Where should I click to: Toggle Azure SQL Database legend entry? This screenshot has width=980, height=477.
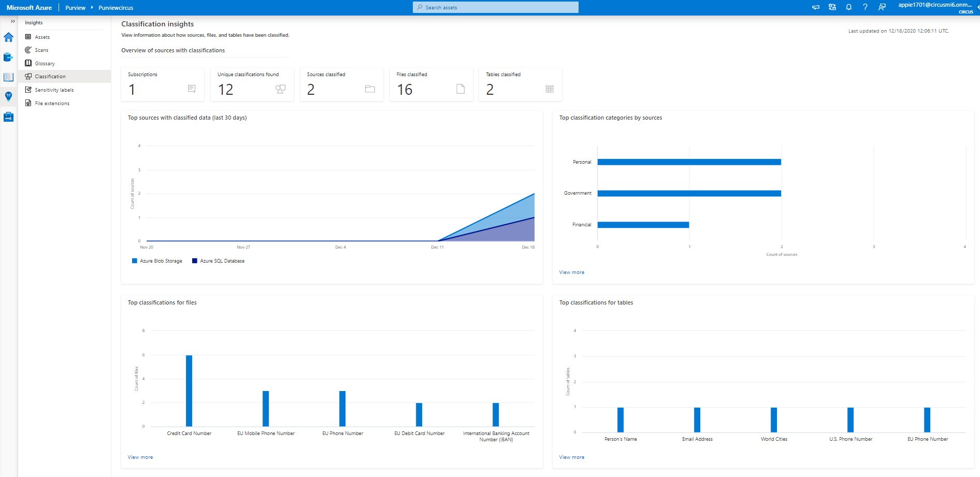coord(218,261)
